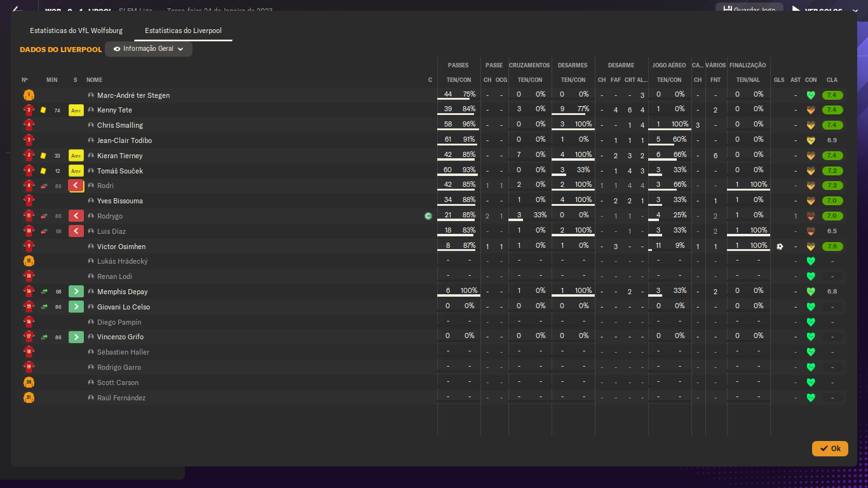Click the captain C icon on Rodrygo's row
The image size is (868, 488).
pos(428,216)
